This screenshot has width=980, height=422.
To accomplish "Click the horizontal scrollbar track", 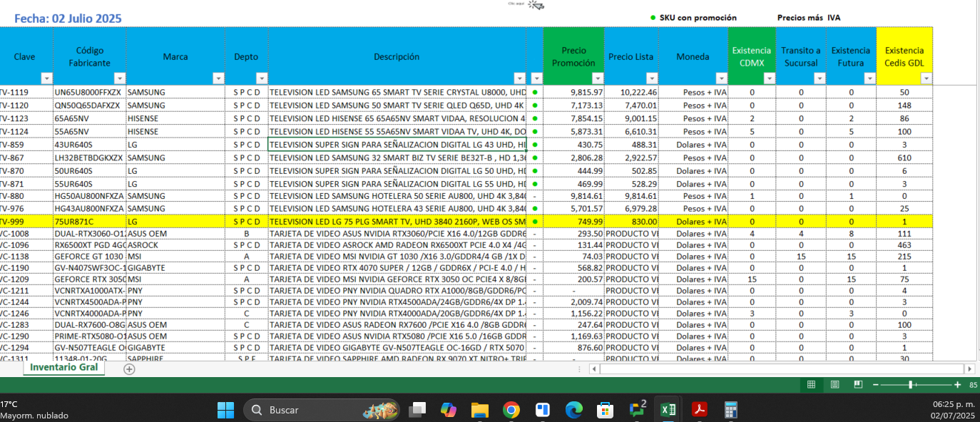I will click(782, 369).
